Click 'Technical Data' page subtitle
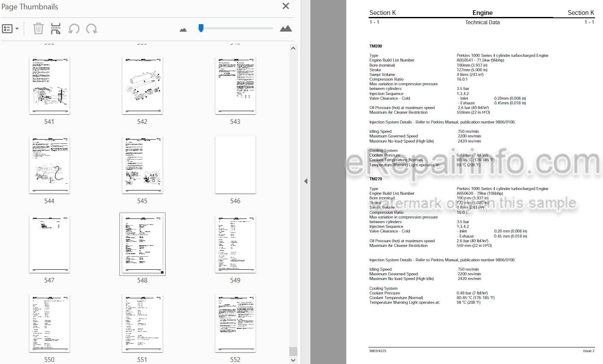Image resolution: width=603 pixels, height=364 pixels. (482, 22)
